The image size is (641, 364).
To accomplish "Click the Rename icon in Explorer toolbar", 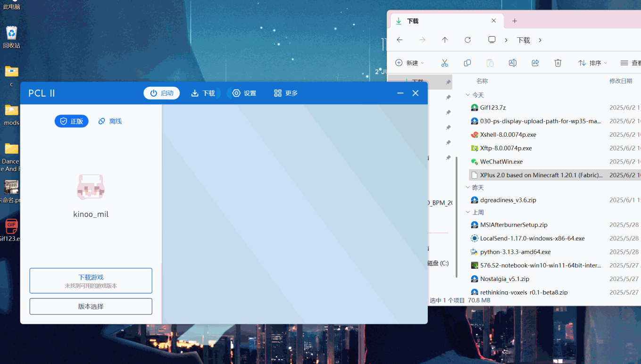I will (x=513, y=63).
